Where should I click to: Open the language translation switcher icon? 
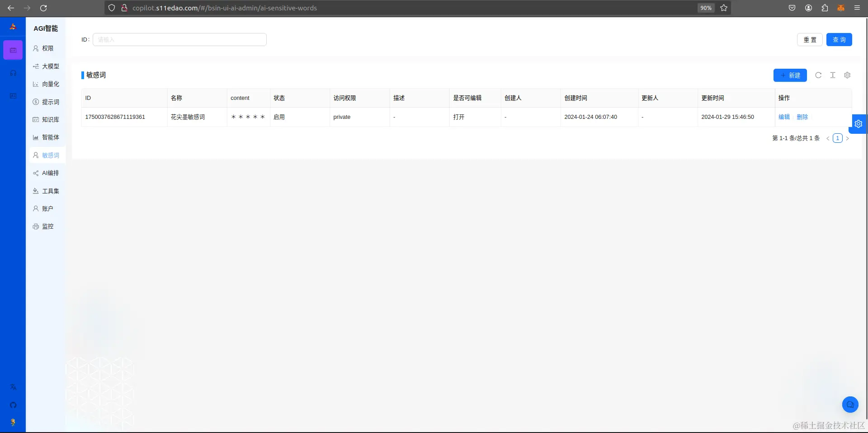(x=13, y=387)
